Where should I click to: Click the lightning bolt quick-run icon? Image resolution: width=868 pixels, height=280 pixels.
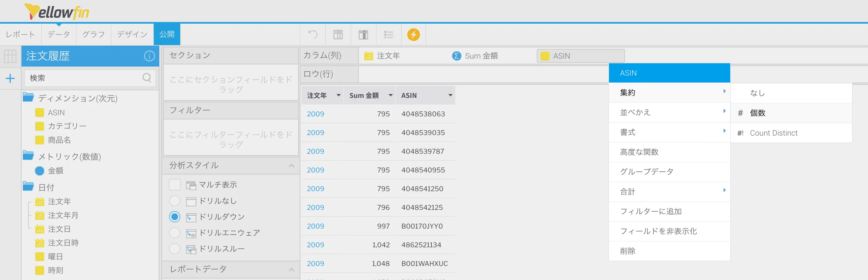pos(413,34)
